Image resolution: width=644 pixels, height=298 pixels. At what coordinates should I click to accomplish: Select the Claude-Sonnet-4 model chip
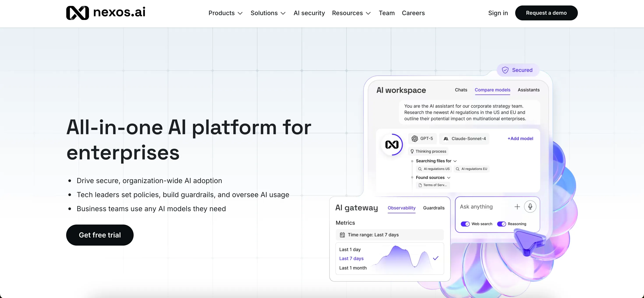pyautogui.click(x=465, y=139)
